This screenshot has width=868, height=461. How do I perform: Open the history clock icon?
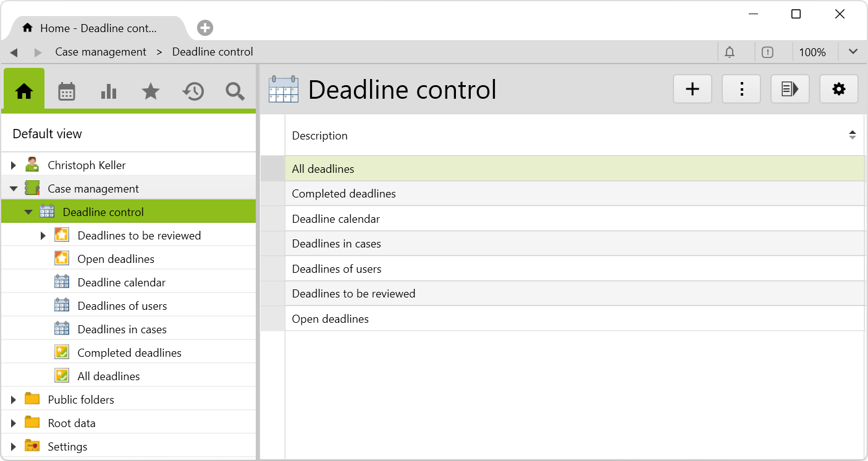point(193,91)
